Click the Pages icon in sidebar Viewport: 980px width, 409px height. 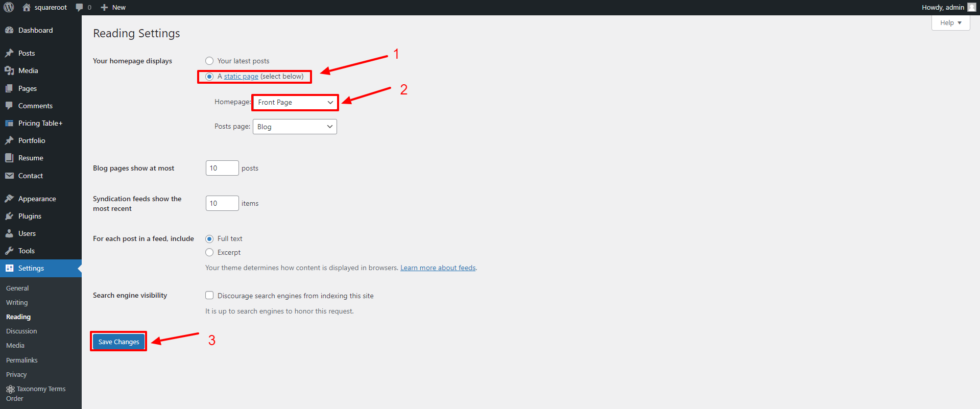coord(9,88)
